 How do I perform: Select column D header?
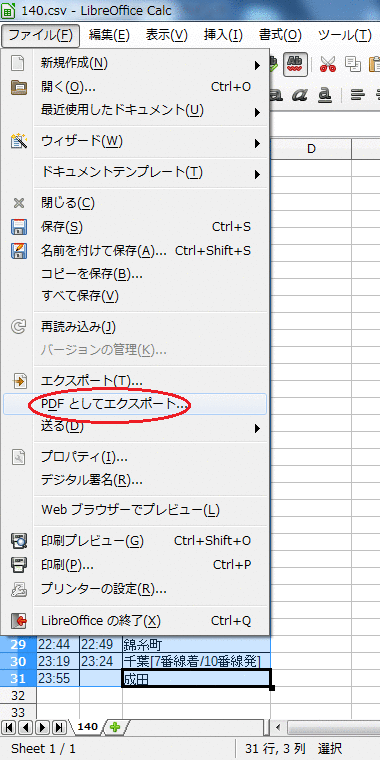311,149
